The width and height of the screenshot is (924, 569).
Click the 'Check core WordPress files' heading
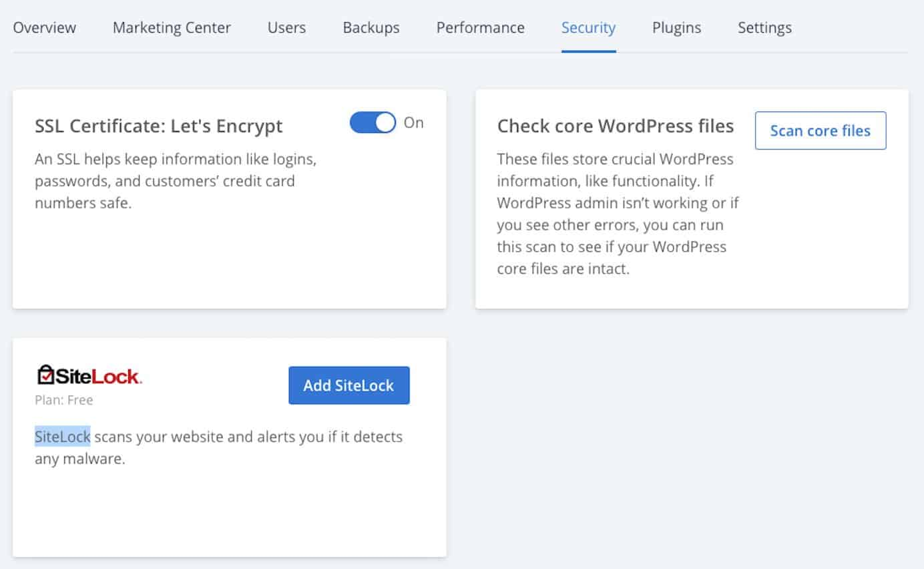point(616,126)
